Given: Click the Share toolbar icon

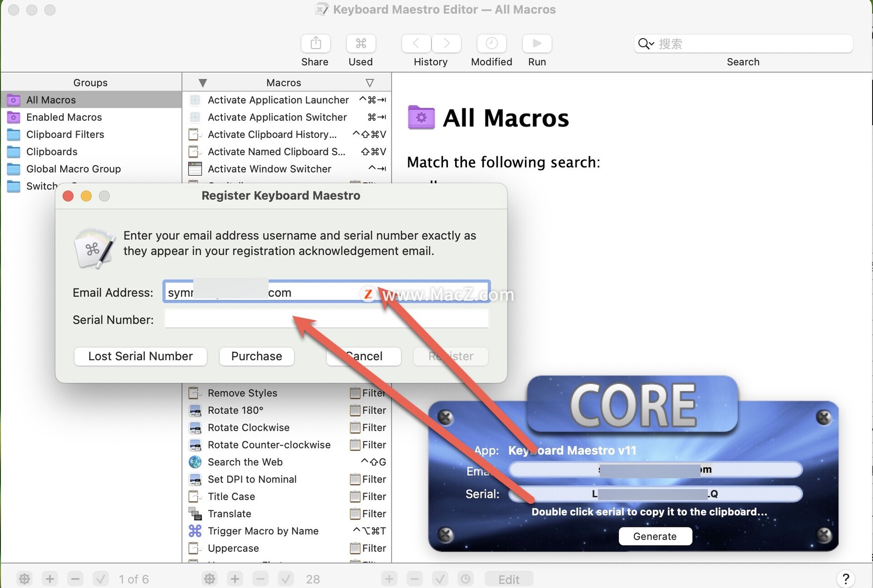Looking at the screenshot, I should pos(316,44).
